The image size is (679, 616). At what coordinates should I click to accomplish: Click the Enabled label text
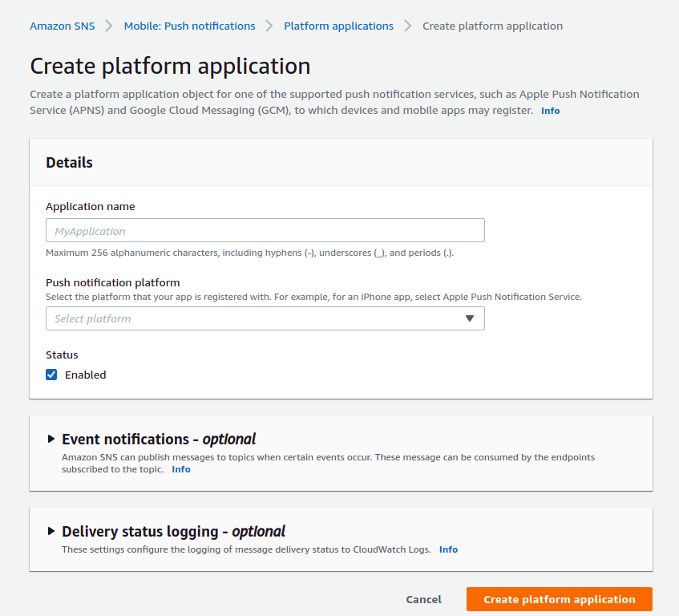click(x=86, y=375)
